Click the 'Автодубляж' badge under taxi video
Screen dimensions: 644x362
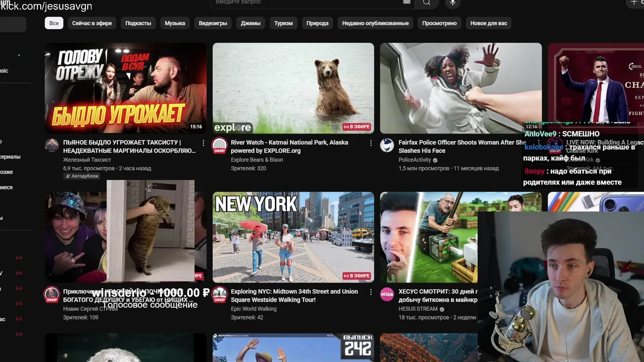pos(82,176)
